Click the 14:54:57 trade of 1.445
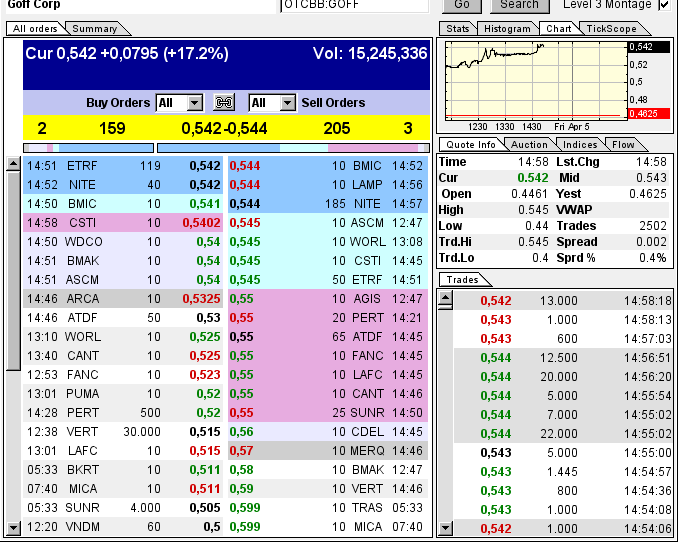 [564, 471]
